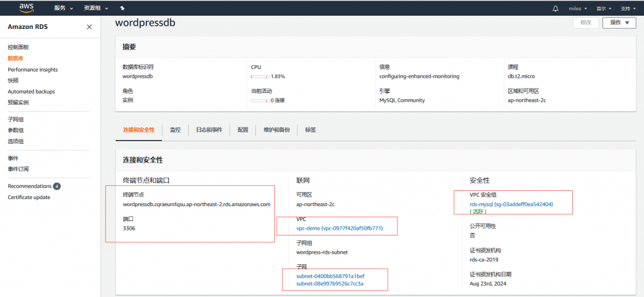Close the Amazon RDS sidebar with X
Image resolution: width=644 pixels, height=297 pixels.
(89, 27)
